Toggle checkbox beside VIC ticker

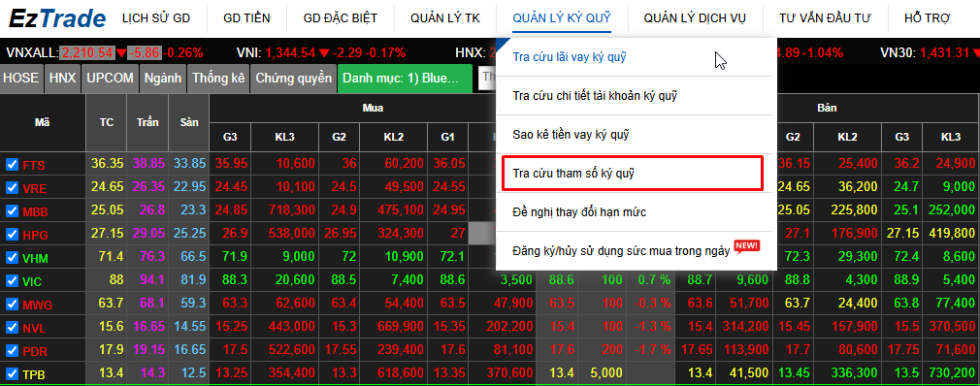tap(12, 280)
